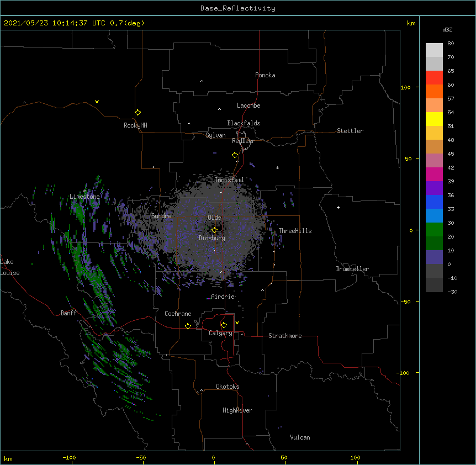Click the ThreeHills label
The height and width of the screenshot is (465, 476).
click(295, 231)
